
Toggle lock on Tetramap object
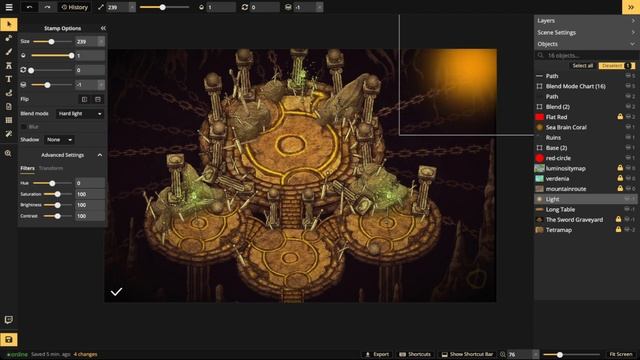618,230
